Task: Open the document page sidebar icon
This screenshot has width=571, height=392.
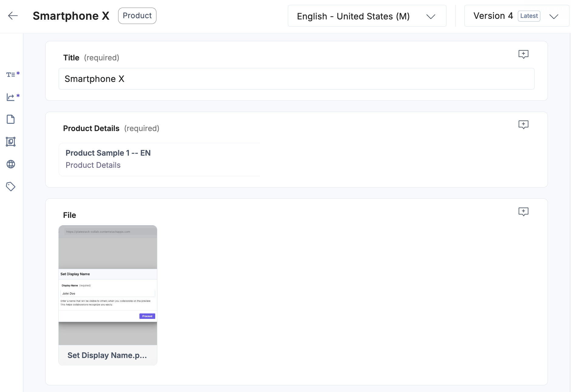Action: pyautogui.click(x=11, y=119)
